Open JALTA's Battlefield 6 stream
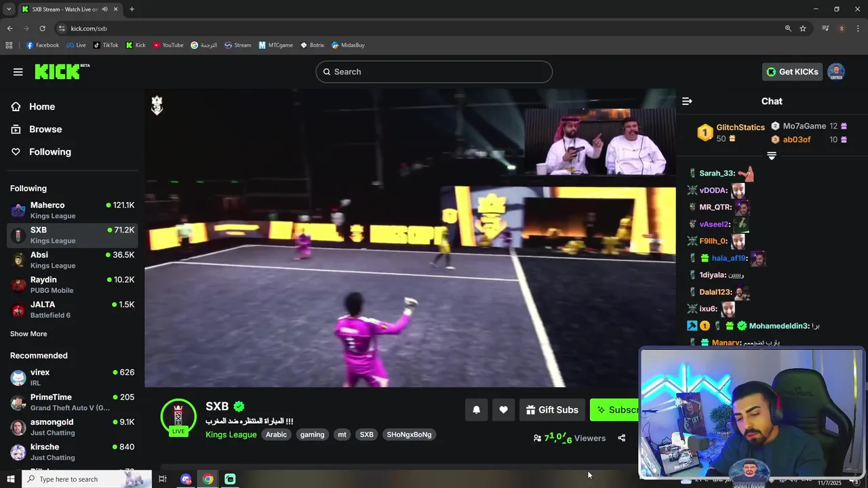The height and width of the screenshot is (488, 868). (x=73, y=310)
